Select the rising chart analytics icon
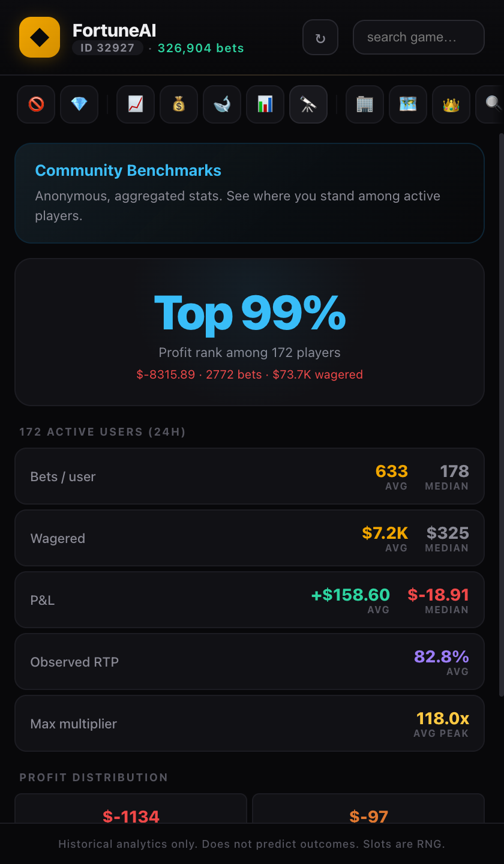The width and height of the screenshot is (504, 864). 135,104
